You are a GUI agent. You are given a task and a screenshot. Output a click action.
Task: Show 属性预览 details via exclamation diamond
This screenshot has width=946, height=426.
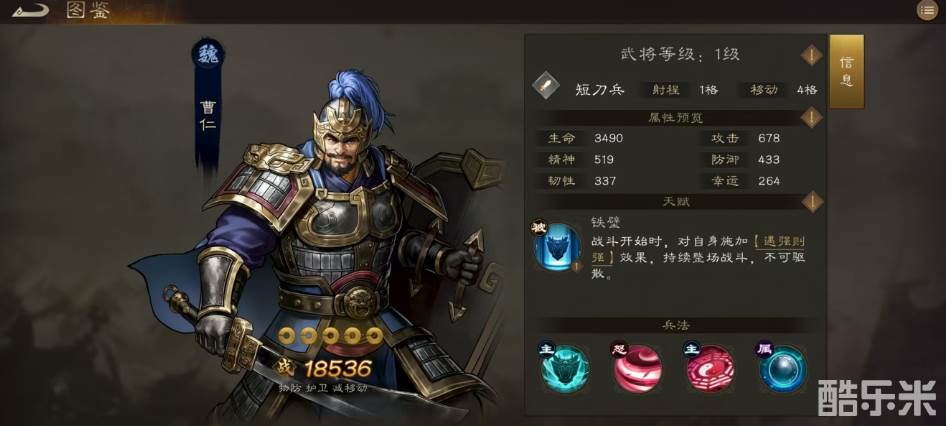(x=811, y=117)
